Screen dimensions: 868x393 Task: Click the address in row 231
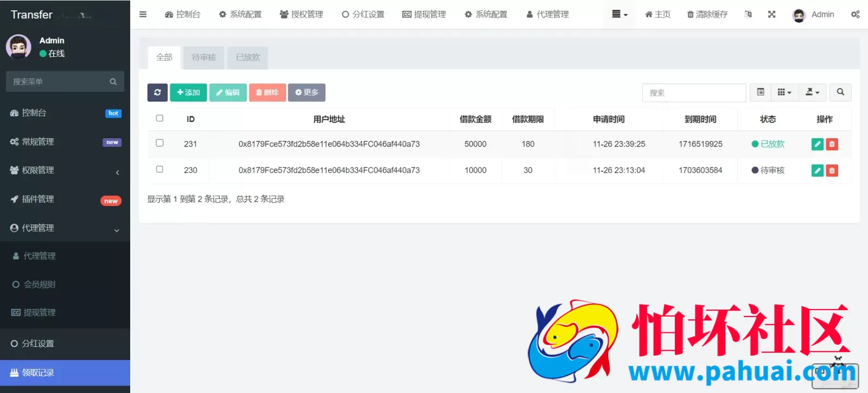point(329,144)
